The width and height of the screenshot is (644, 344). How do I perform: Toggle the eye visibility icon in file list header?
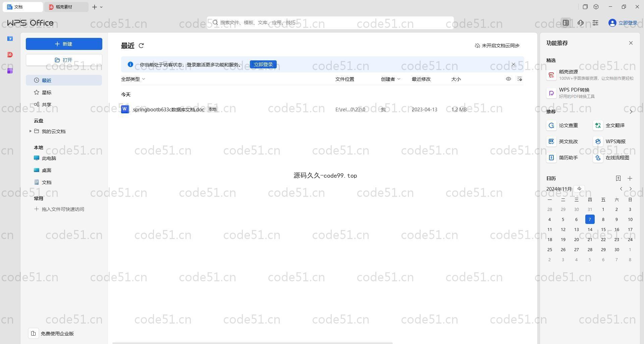click(x=508, y=79)
